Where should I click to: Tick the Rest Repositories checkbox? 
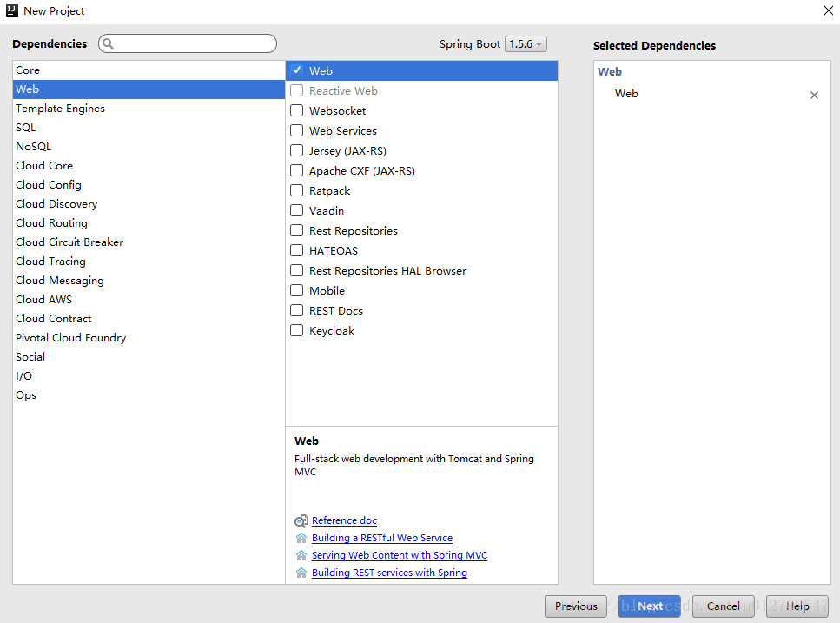[x=297, y=230]
